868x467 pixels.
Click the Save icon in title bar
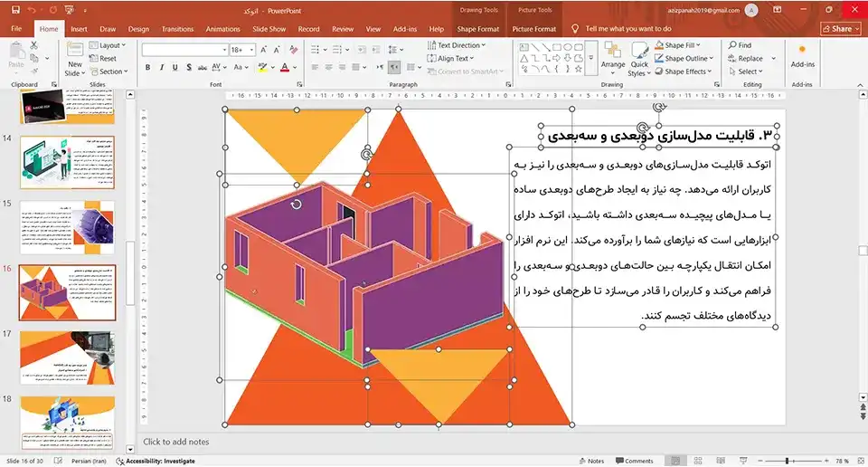coord(15,10)
